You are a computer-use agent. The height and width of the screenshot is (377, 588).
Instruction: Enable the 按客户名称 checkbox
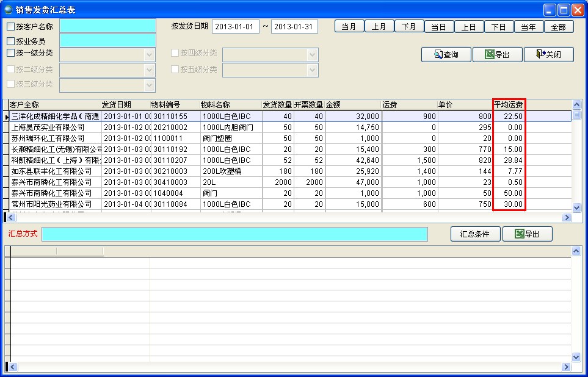tap(11, 26)
